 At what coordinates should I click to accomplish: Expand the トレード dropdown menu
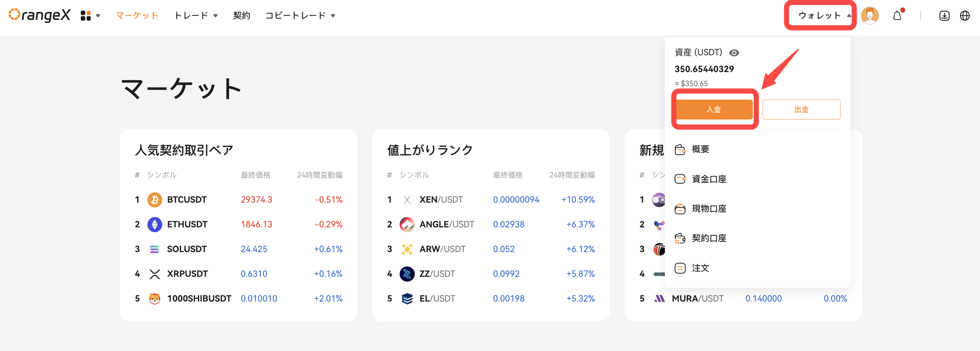click(x=196, y=15)
